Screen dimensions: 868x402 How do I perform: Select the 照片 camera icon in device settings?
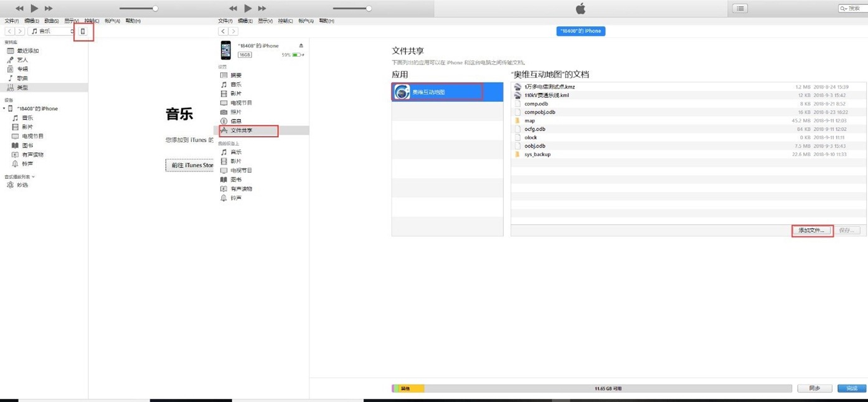pos(224,112)
